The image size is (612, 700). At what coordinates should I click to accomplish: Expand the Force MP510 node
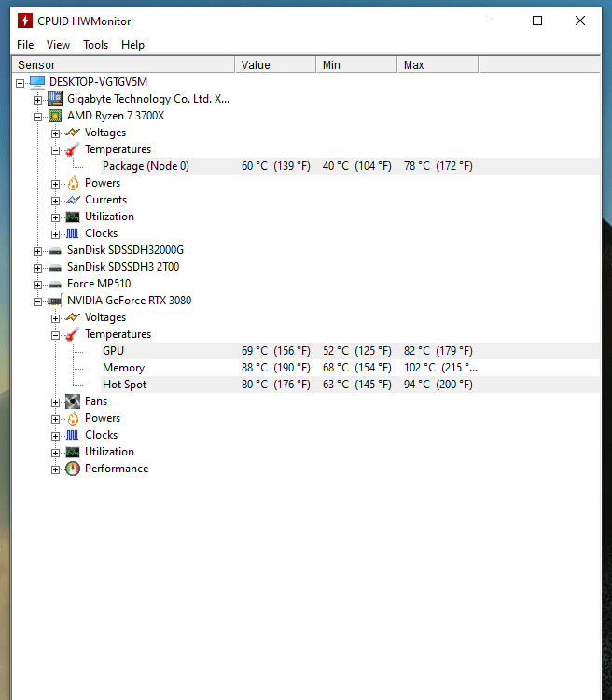coord(38,285)
